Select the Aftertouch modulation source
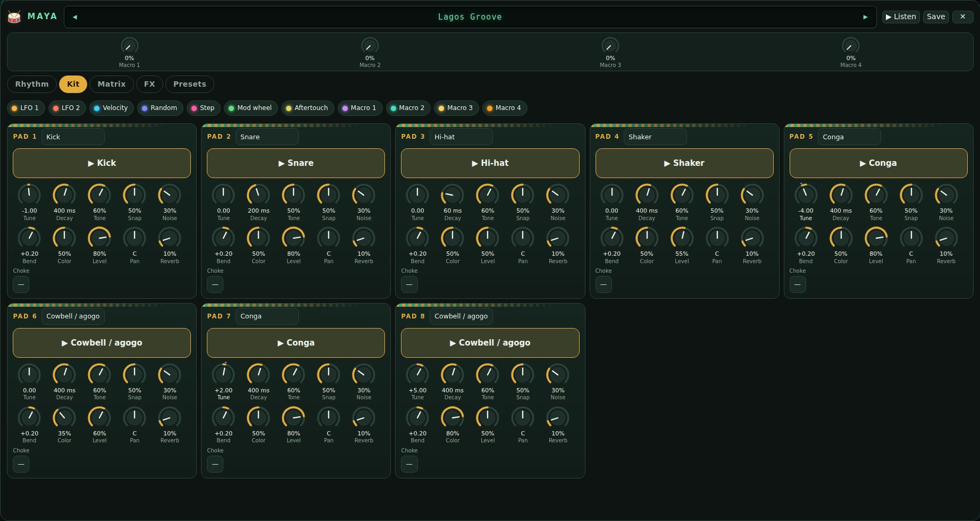 pyautogui.click(x=308, y=108)
